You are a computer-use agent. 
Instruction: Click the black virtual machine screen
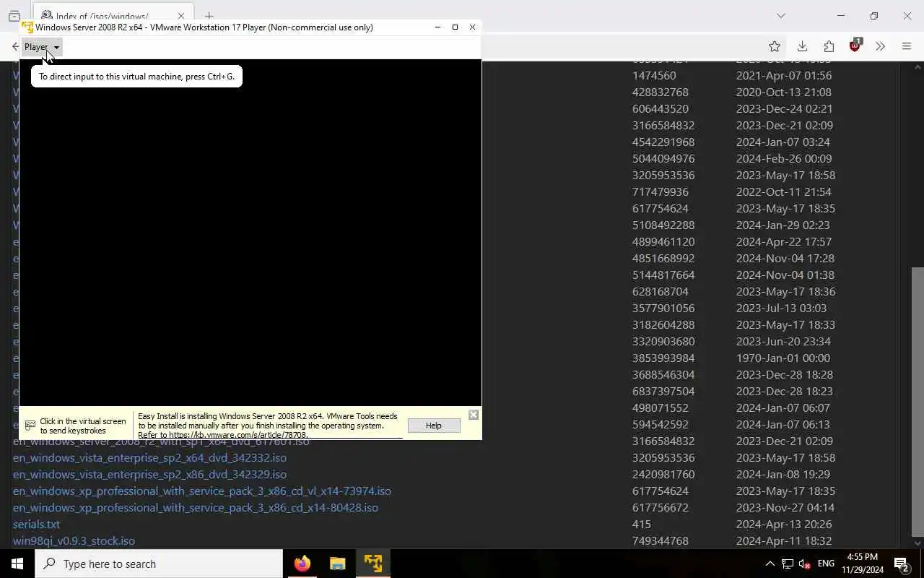coord(250,233)
